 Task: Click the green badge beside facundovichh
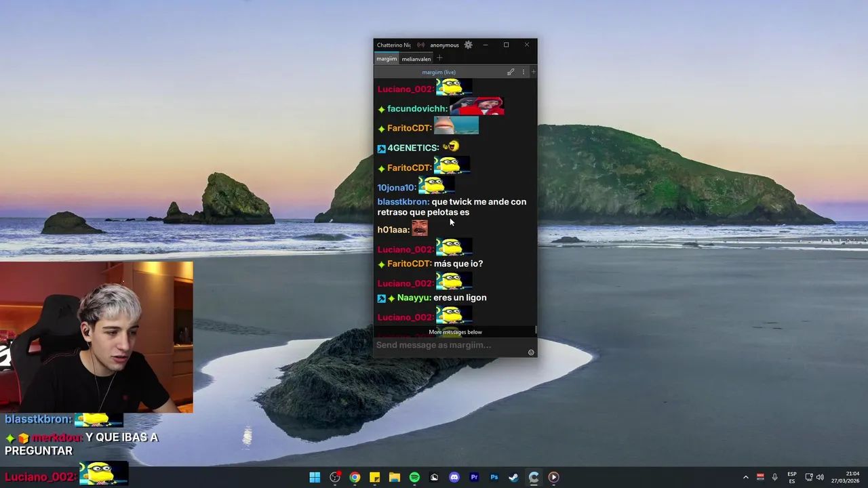381,109
